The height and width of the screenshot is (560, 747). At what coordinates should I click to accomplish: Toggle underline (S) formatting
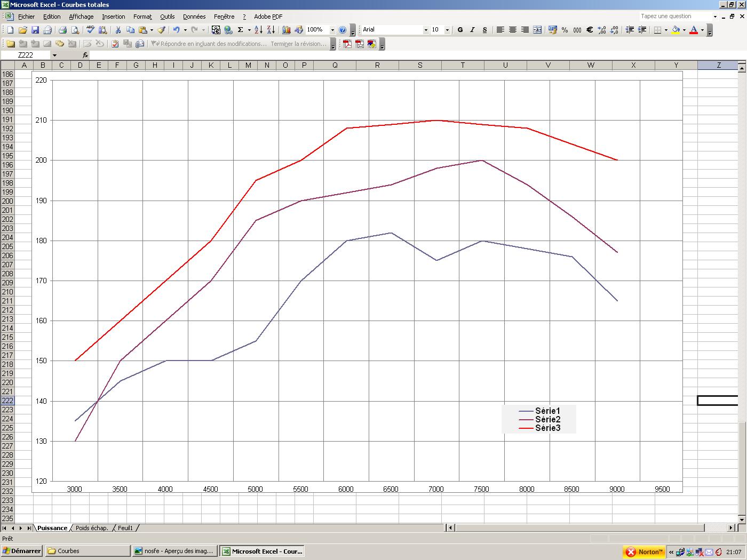484,30
